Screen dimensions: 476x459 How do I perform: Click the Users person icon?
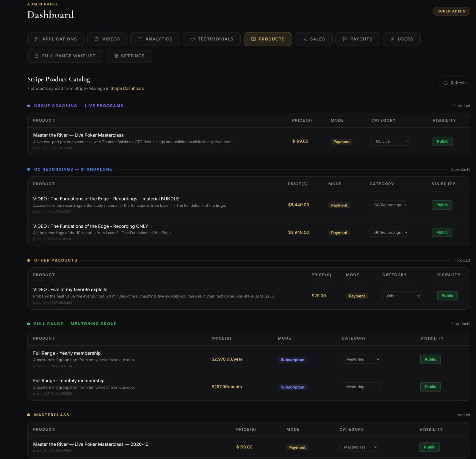(x=392, y=39)
